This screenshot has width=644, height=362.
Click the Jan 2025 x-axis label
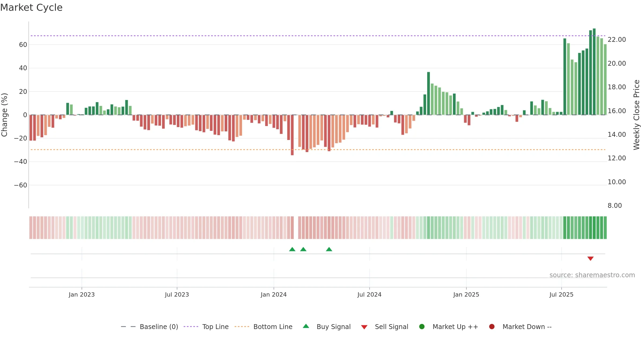pos(466,294)
